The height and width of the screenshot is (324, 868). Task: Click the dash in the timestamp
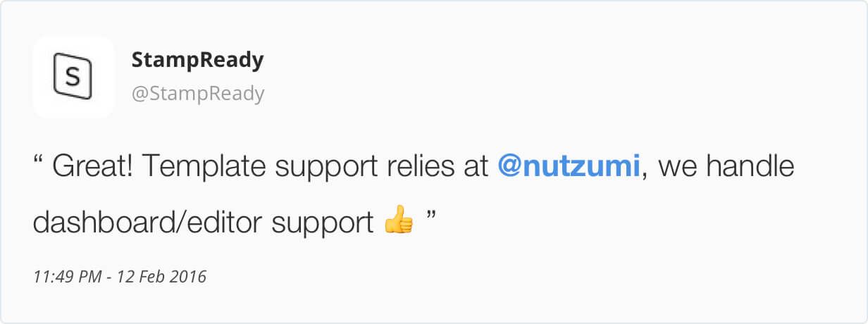pos(110,277)
